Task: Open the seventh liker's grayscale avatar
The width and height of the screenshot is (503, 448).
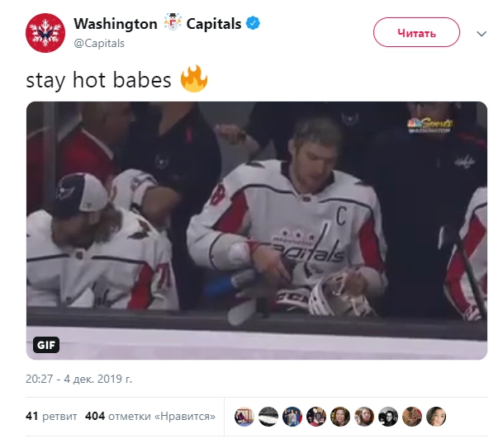Action: pos(388,417)
